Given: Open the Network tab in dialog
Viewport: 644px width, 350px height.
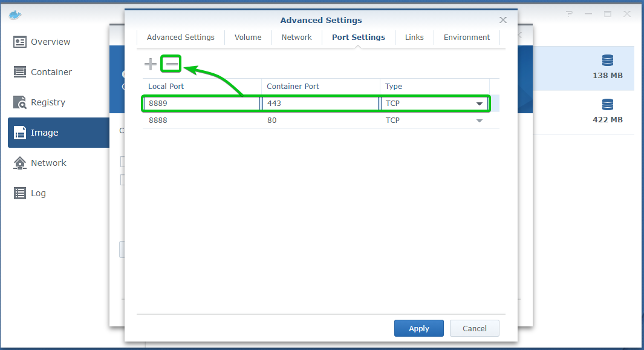Looking at the screenshot, I should [x=296, y=37].
